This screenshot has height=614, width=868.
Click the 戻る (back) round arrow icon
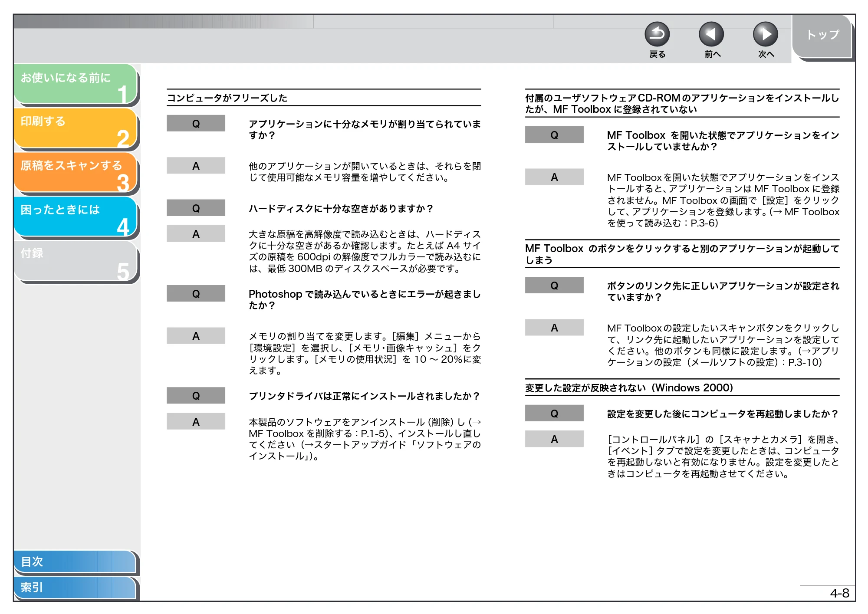657,34
